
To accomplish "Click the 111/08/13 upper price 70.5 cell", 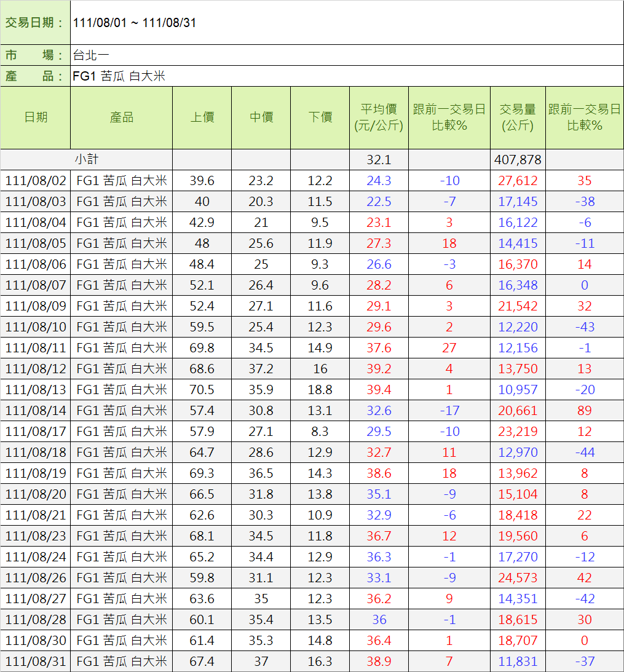I will (x=202, y=390).
